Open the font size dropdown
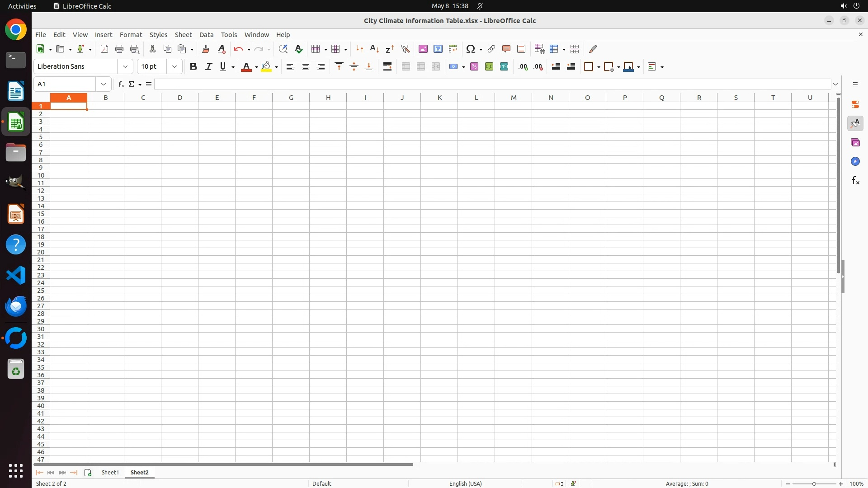The width and height of the screenshot is (868, 488). 175,67
